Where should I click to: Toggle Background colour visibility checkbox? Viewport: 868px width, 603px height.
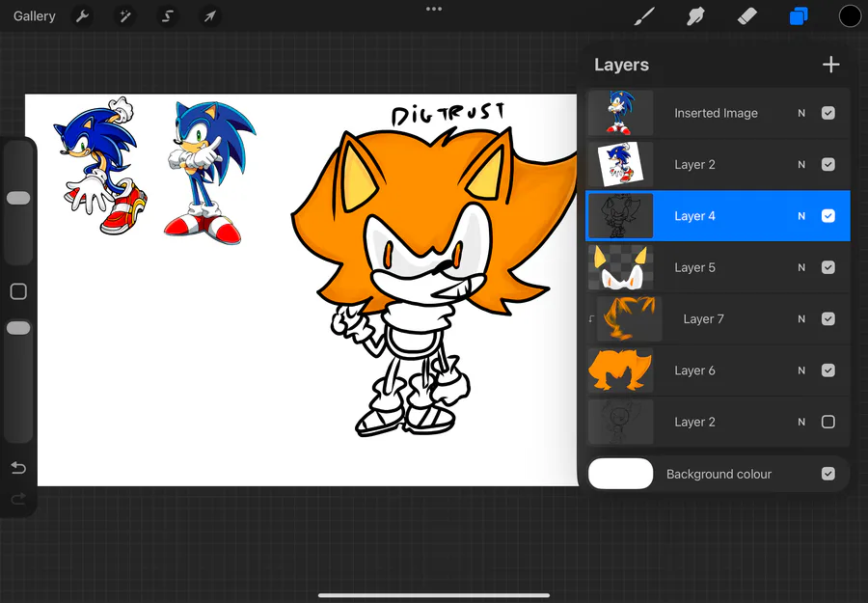coord(828,474)
